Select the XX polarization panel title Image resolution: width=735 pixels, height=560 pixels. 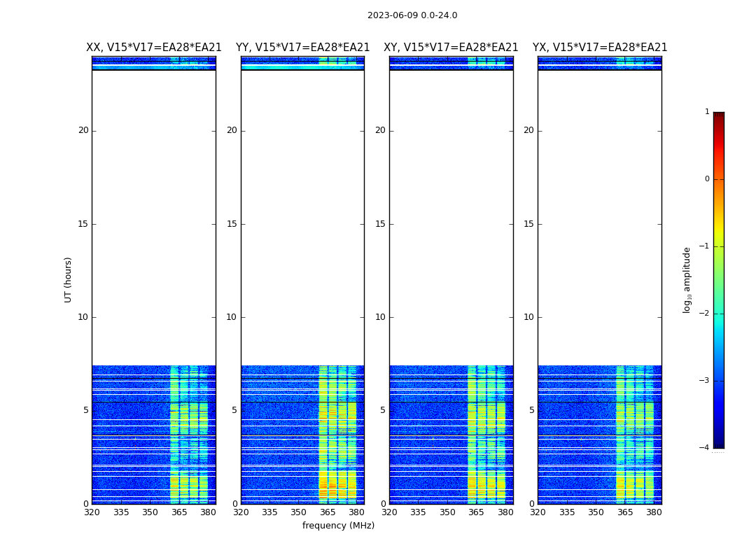click(154, 48)
